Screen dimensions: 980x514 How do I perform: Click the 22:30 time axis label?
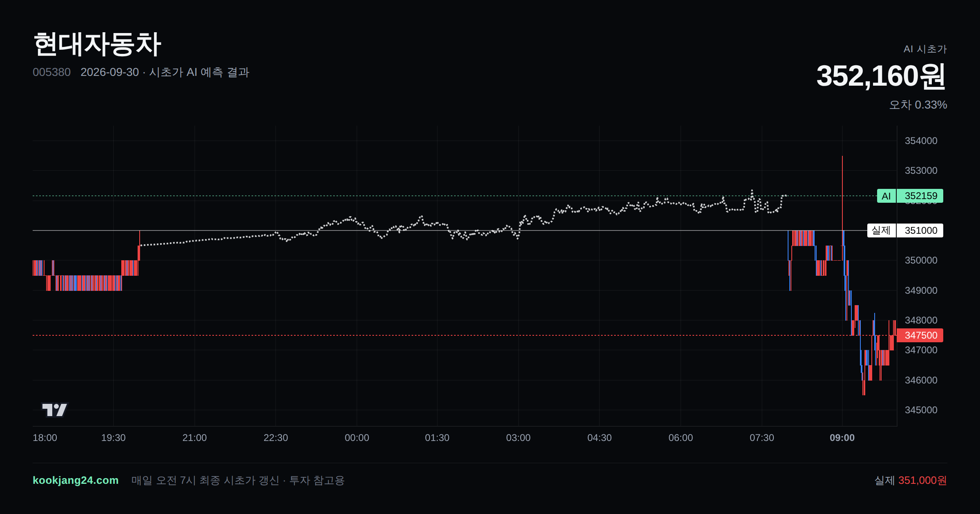coord(276,438)
